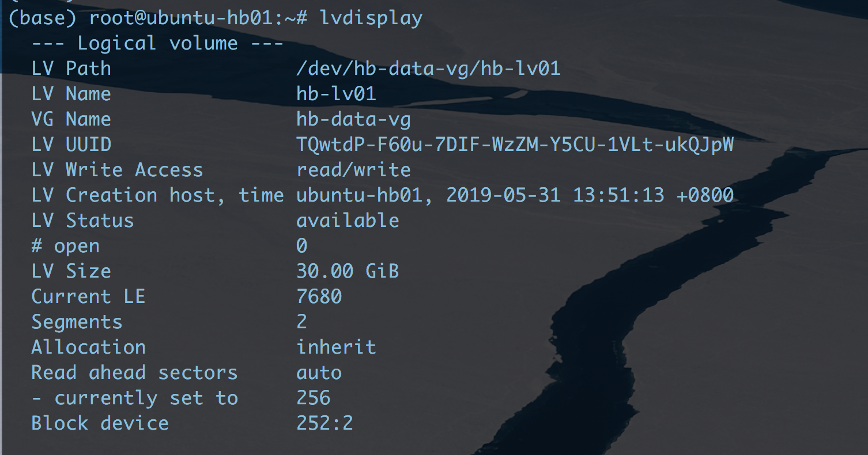
Task: Click the Segments value 2
Action: (x=302, y=322)
